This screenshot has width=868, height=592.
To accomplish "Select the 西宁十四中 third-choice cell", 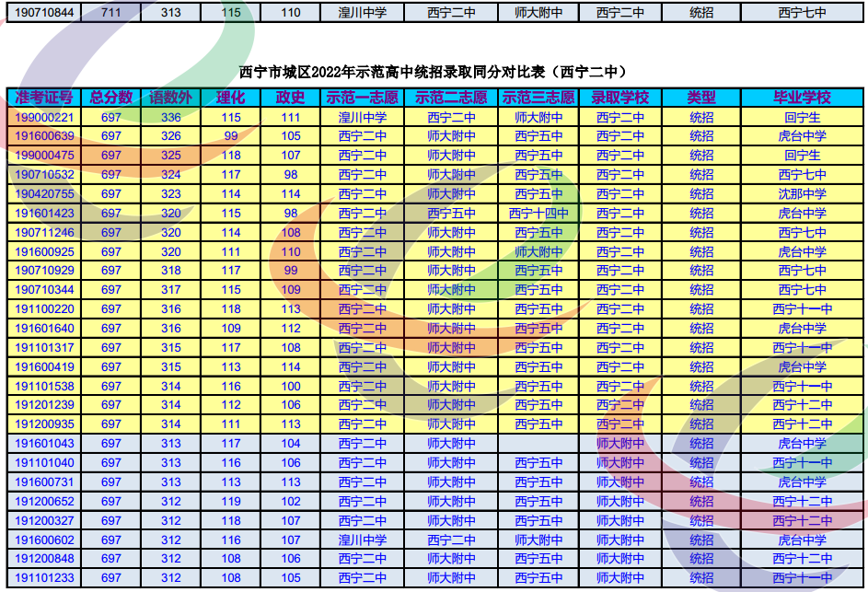I will (x=538, y=214).
